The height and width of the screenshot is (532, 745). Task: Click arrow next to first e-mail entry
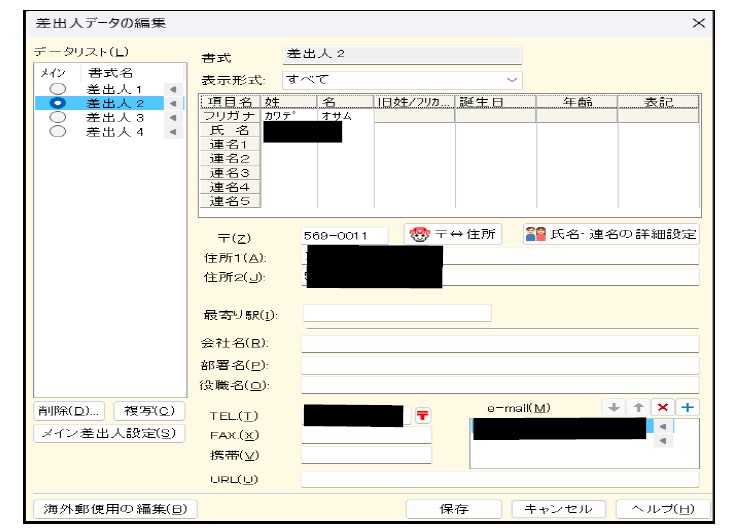pos(661,427)
